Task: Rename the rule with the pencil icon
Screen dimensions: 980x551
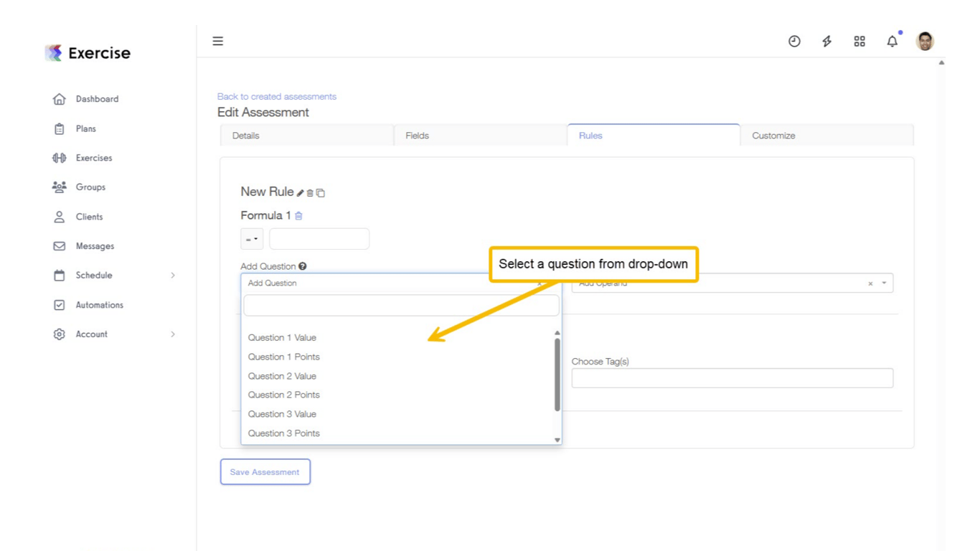Action: [302, 192]
